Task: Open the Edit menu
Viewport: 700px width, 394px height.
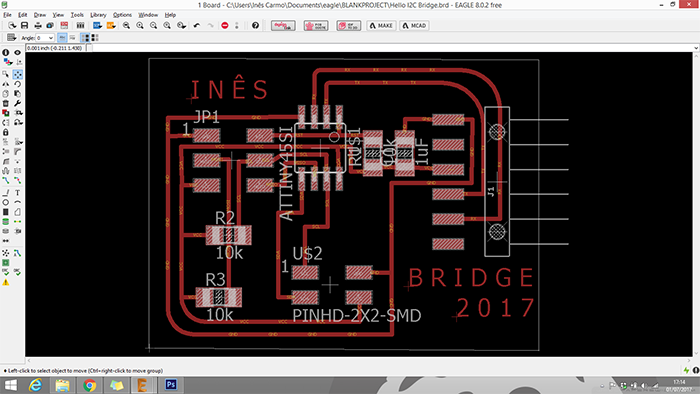Action: click(22, 15)
